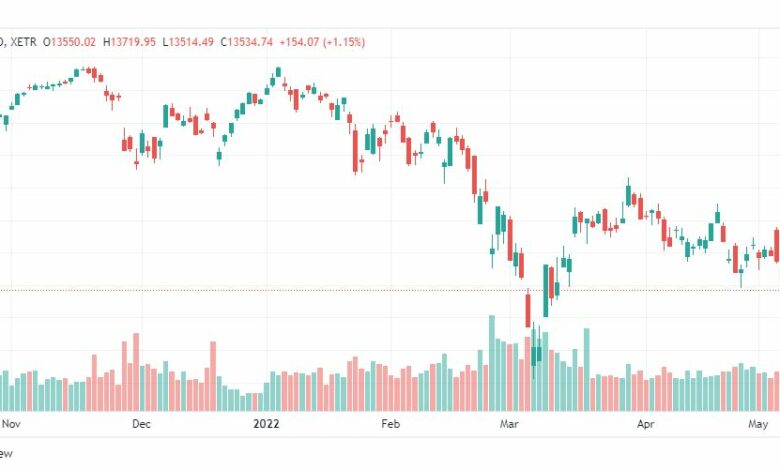
Task: Click the Nov label on time axis
Action: tap(11, 424)
